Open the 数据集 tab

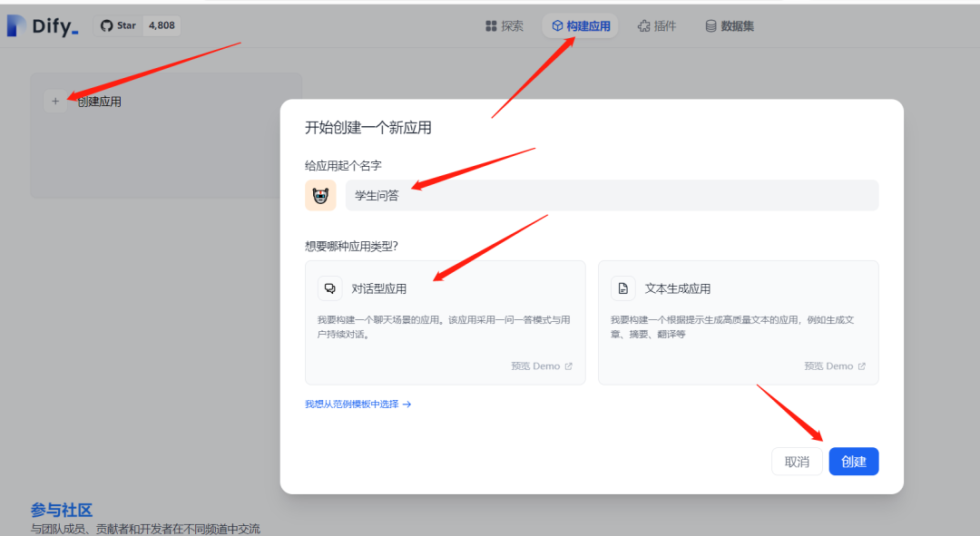(730, 26)
